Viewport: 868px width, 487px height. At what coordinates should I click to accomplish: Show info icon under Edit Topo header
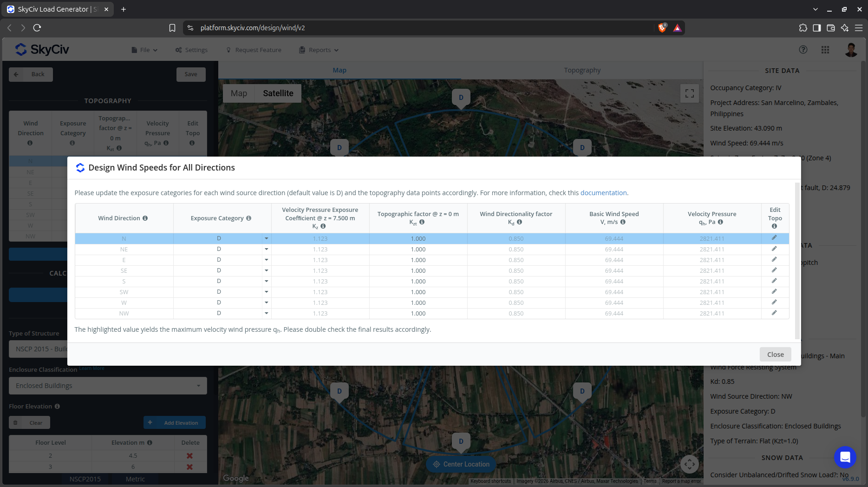(x=774, y=226)
